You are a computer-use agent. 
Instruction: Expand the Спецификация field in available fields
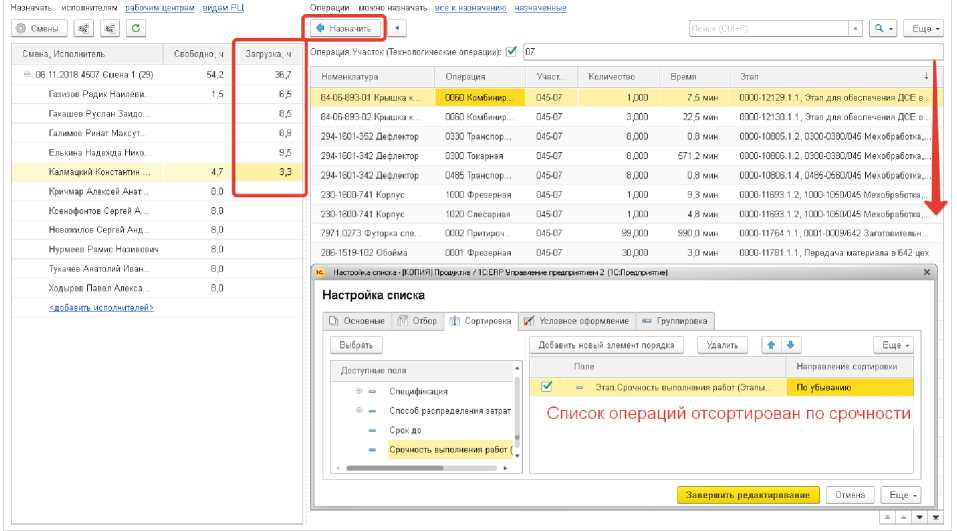pos(359,391)
